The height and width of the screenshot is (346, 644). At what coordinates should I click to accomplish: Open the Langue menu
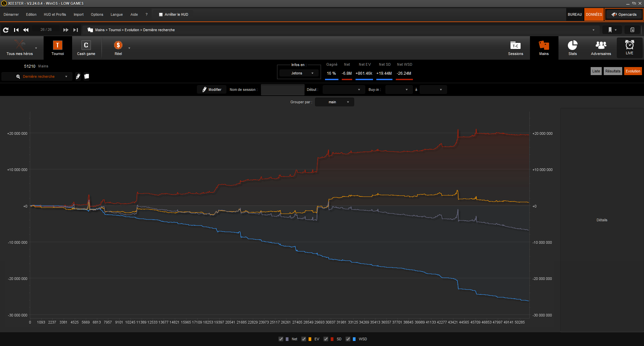click(116, 14)
